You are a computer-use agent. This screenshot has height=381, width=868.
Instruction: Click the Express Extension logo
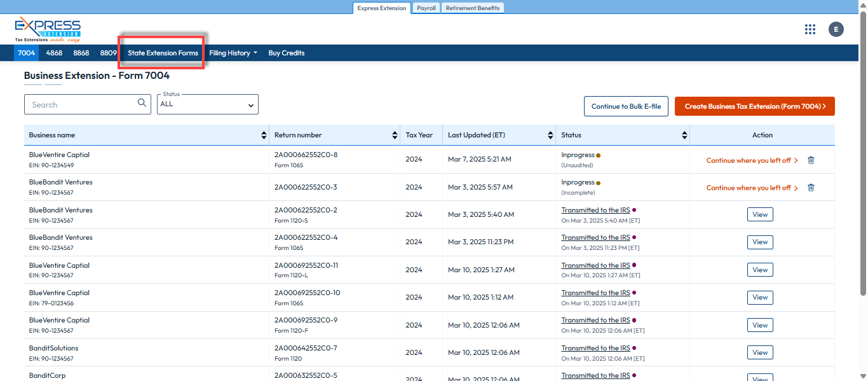coord(48,29)
